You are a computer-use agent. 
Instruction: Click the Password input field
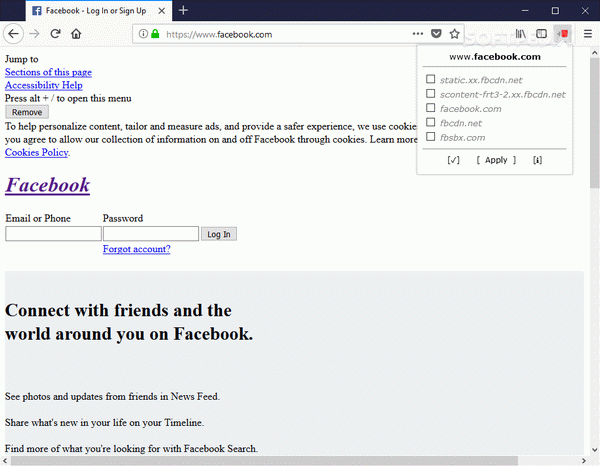point(151,234)
